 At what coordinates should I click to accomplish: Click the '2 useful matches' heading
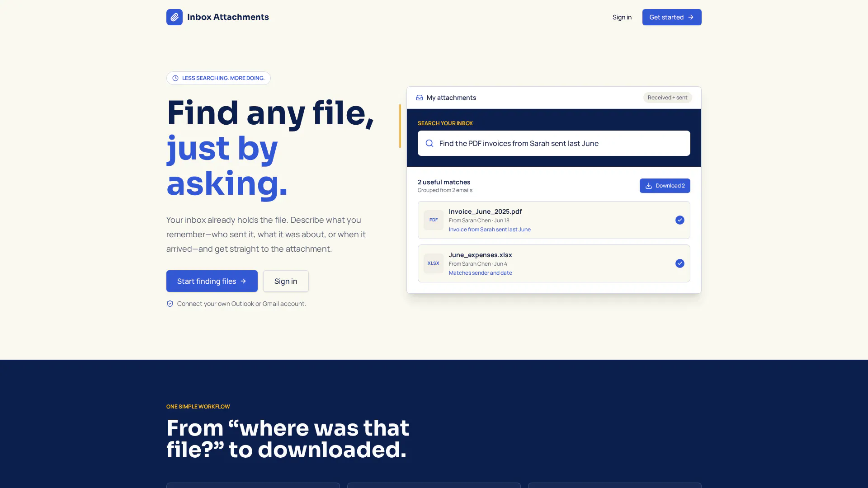(x=444, y=182)
